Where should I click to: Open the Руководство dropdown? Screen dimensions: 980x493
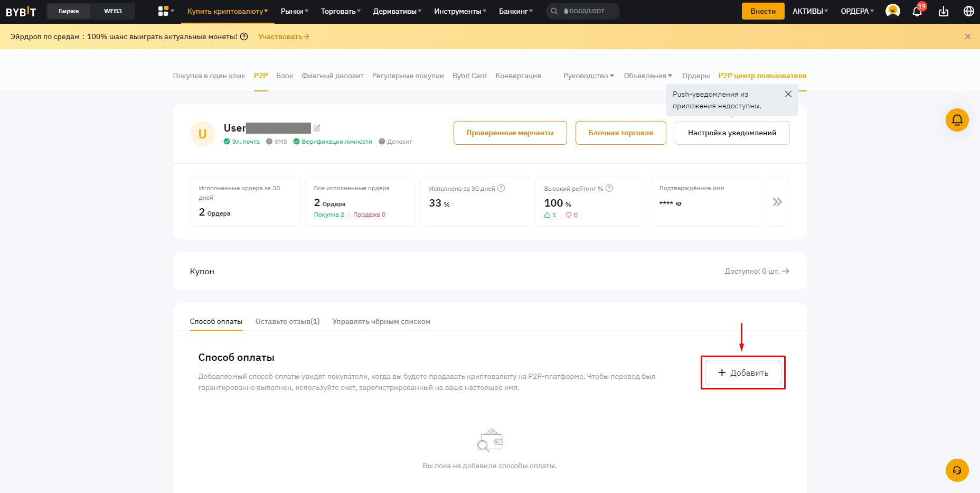(x=589, y=76)
